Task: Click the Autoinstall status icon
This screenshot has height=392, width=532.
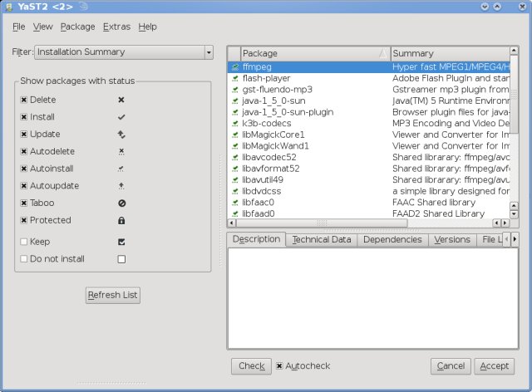Action: pyautogui.click(x=121, y=169)
